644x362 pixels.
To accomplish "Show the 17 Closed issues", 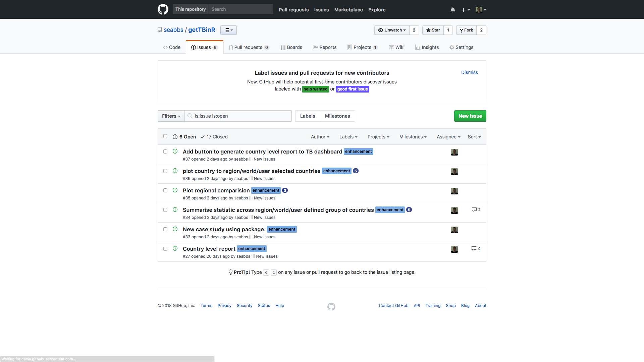I will [x=214, y=137].
